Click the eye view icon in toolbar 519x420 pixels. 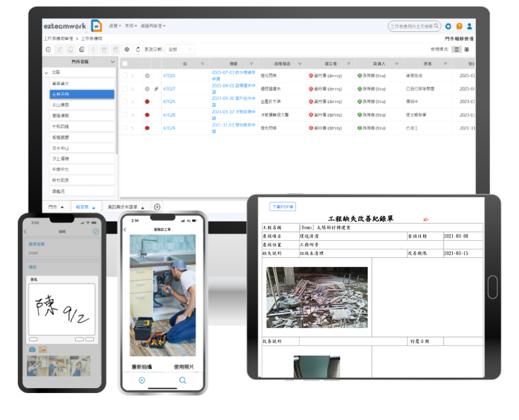tap(127, 50)
